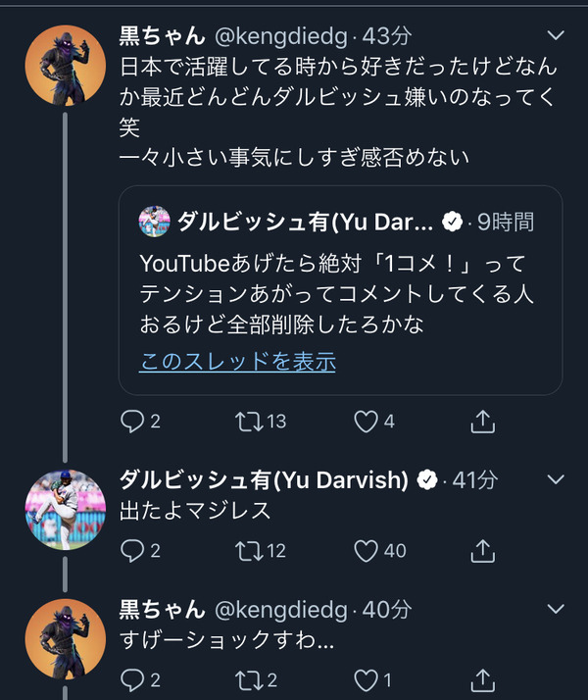Screen dimensions: 588x700
Task: Share Darvish's 出たよマジレス tweet
Action: tap(483, 551)
